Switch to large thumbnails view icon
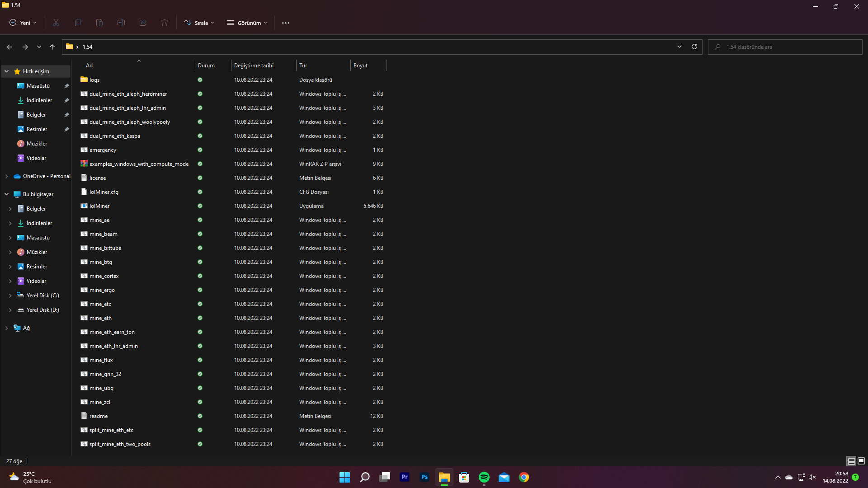 [861, 461]
